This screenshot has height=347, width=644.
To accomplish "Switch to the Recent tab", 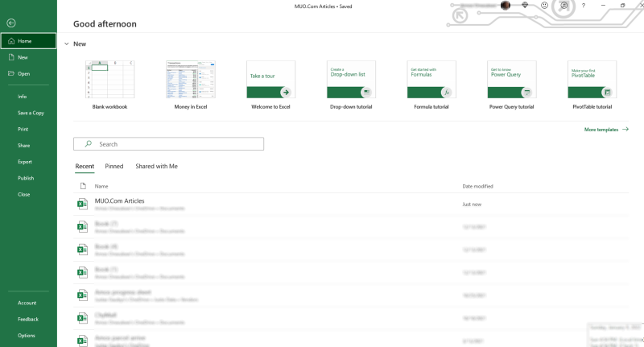I will click(85, 167).
